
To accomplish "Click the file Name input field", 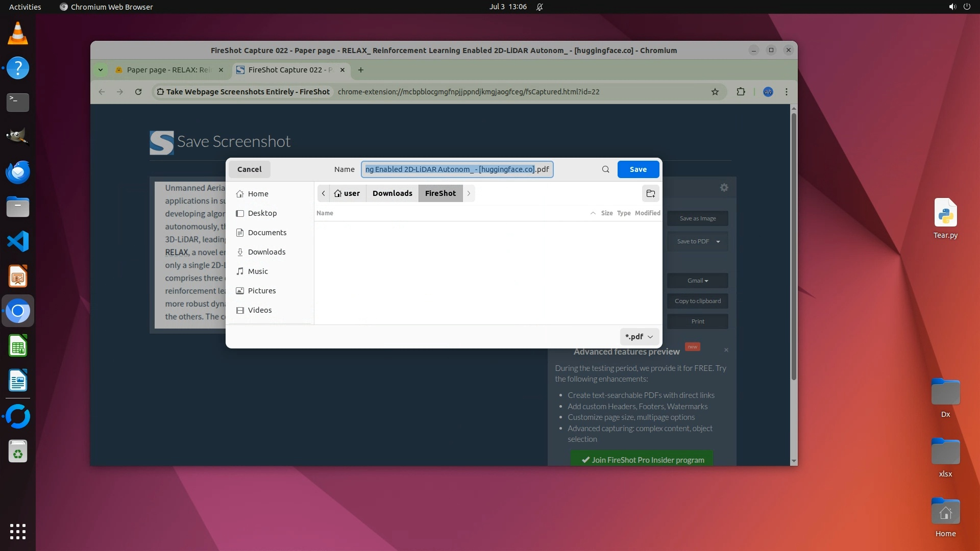I will point(457,169).
